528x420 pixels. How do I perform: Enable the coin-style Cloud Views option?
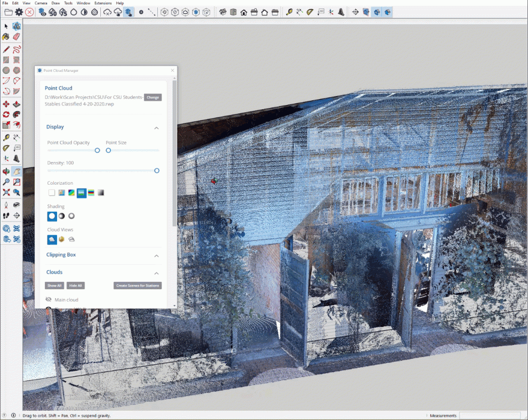coord(61,239)
